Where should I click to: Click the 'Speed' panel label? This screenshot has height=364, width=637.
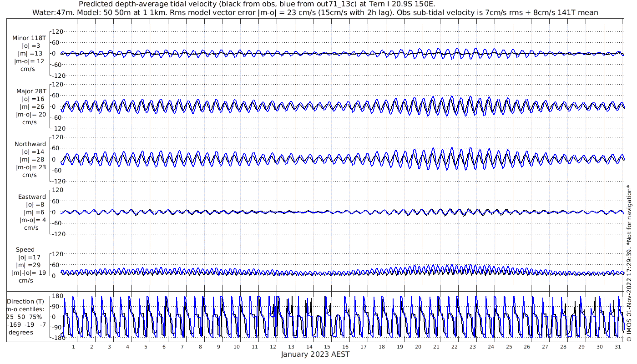coord(25,250)
